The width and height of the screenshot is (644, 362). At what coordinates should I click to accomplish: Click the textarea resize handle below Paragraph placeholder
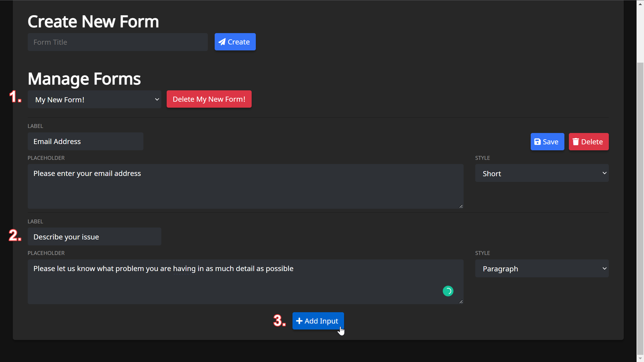point(460,301)
